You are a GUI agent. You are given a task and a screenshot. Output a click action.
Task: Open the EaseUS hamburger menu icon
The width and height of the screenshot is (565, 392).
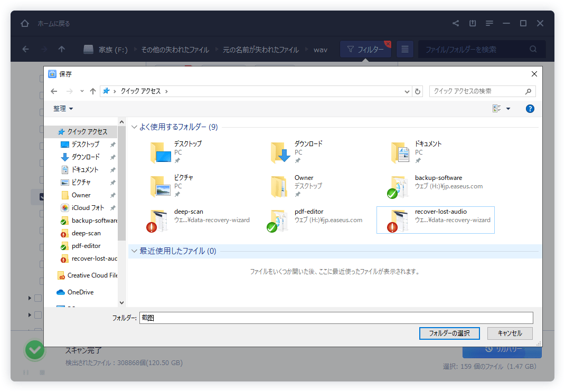(489, 23)
